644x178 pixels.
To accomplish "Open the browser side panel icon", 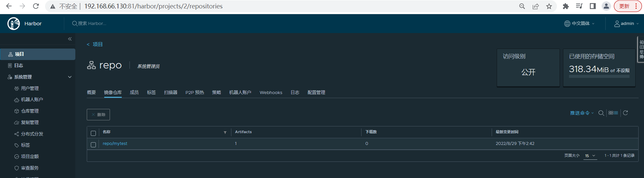I will [x=593, y=6].
